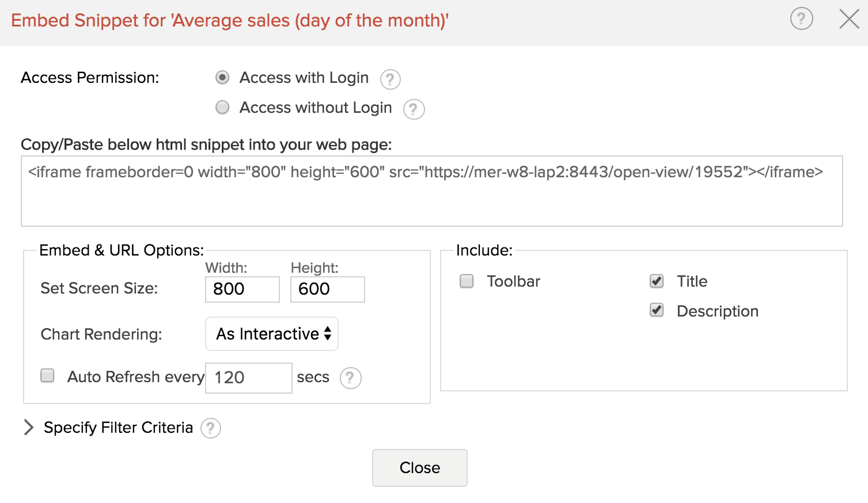The width and height of the screenshot is (868, 503).
Task: Click the 'Access without Login' label
Action: [x=316, y=108]
